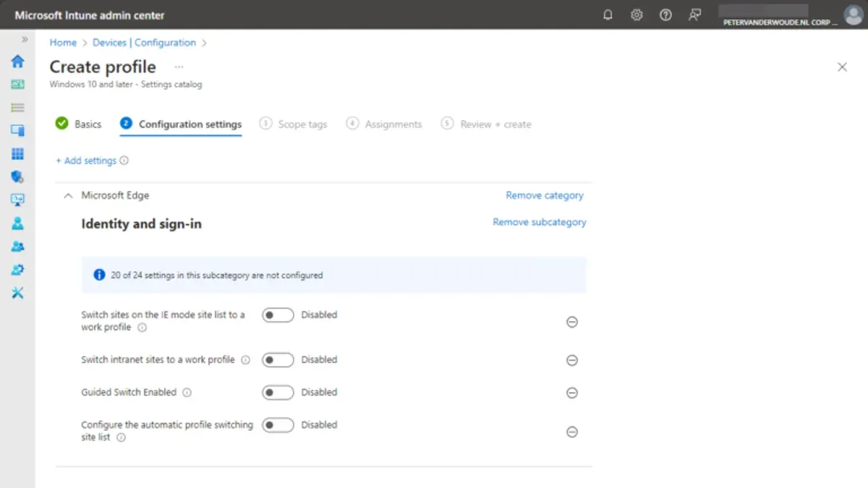The height and width of the screenshot is (488, 868).
Task: Select the Configuration settings step
Action: 181,124
